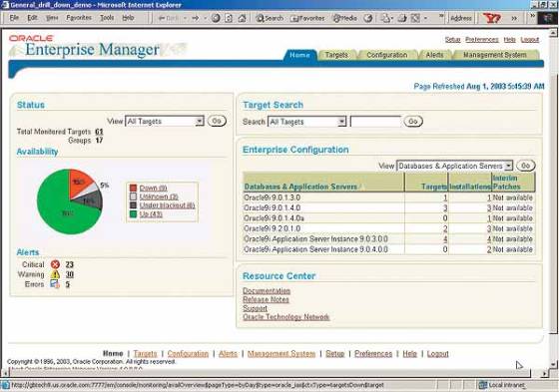This screenshot has height=392, width=559.
Task: Click the green Up legend swatch
Action: click(133, 214)
